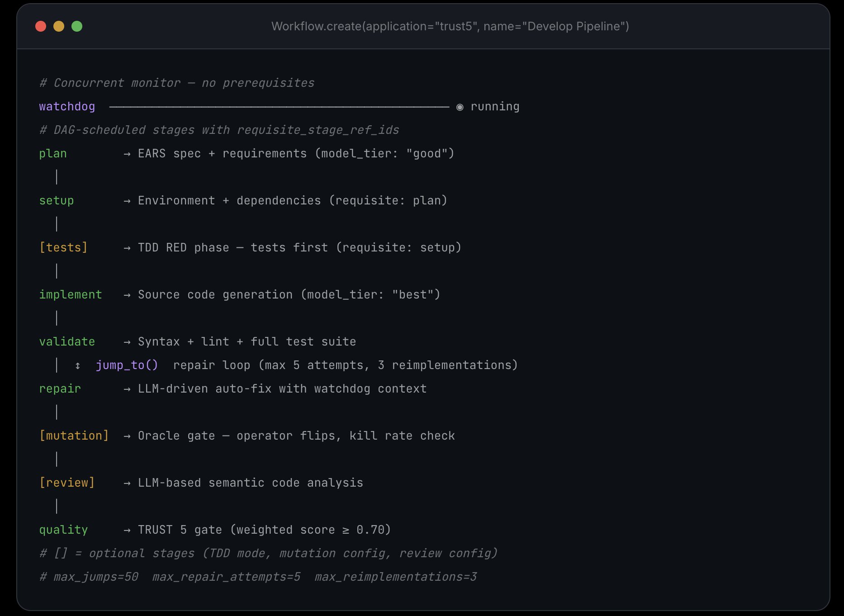This screenshot has width=844, height=616.
Task: Click the jump_to() function text
Action: tap(127, 365)
